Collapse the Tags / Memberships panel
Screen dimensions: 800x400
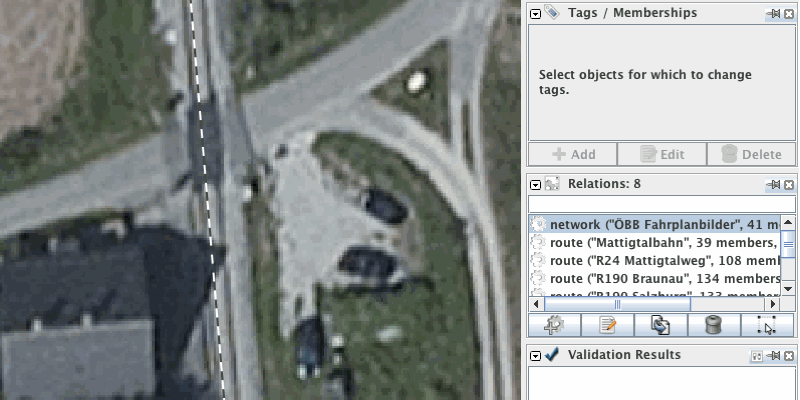pos(535,14)
